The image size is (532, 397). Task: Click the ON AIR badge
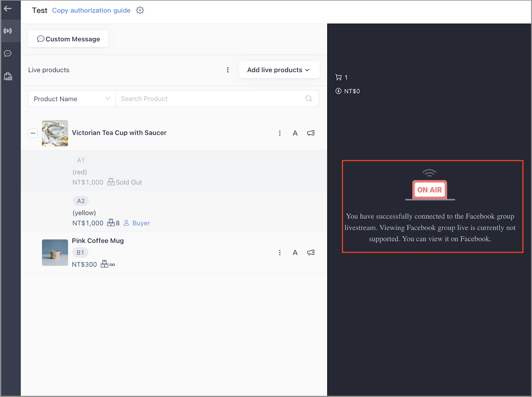coord(430,190)
